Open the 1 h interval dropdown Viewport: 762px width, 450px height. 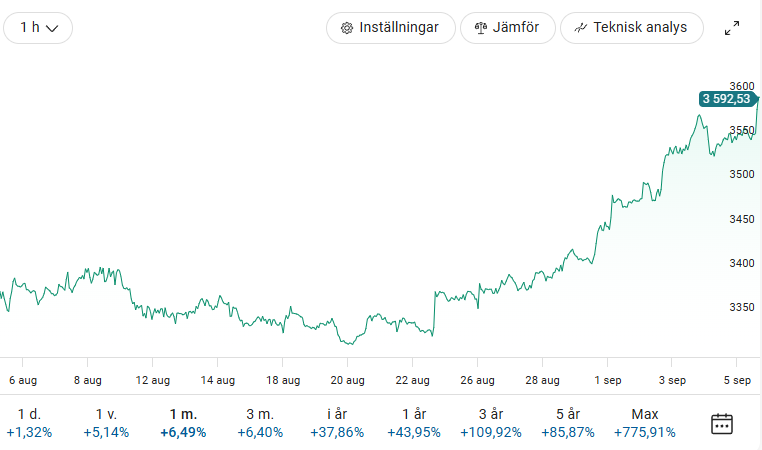pyautogui.click(x=38, y=28)
